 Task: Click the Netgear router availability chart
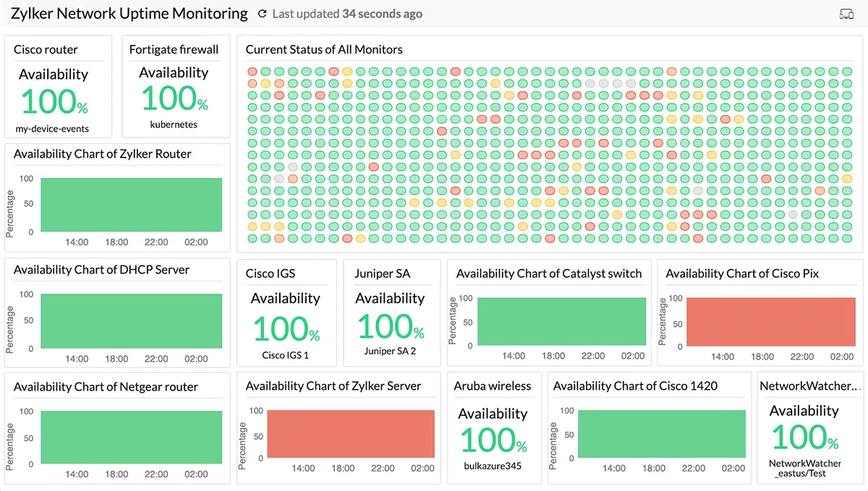131,437
